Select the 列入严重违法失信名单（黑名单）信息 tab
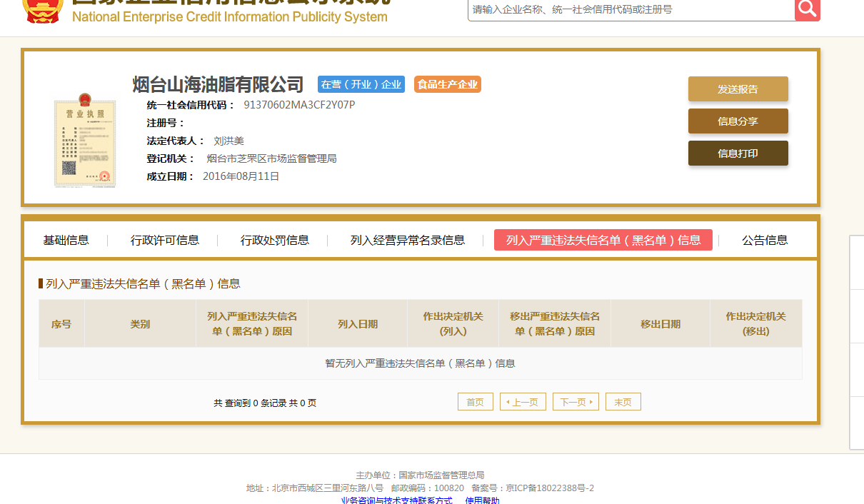This screenshot has width=864, height=504. (603, 240)
